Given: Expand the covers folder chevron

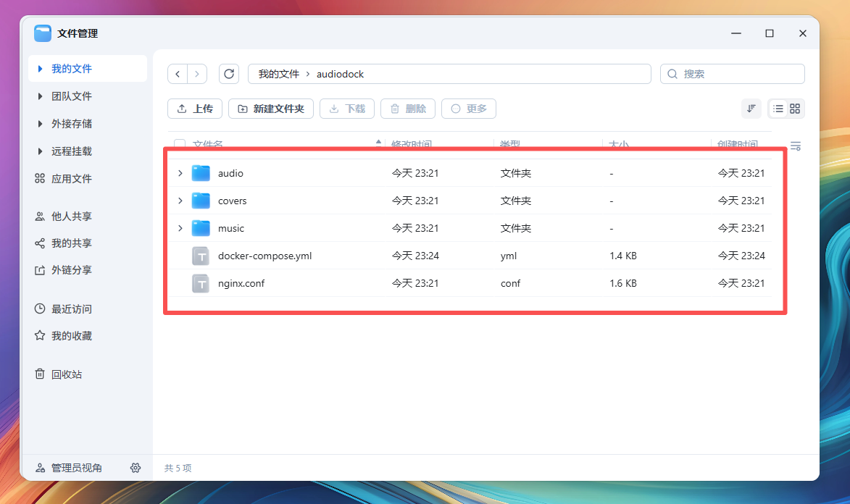Looking at the screenshot, I should [180, 201].
